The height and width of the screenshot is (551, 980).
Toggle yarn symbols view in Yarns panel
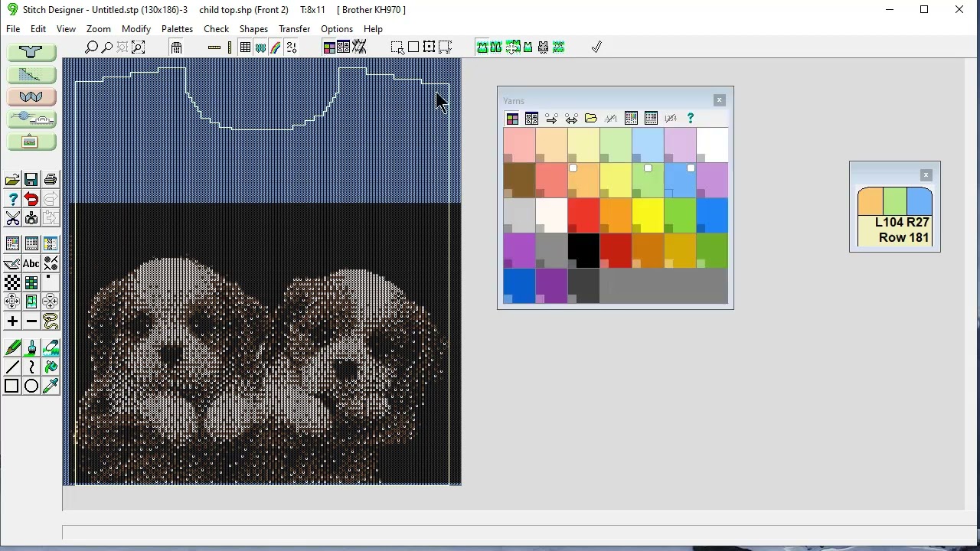click(531, 119)
